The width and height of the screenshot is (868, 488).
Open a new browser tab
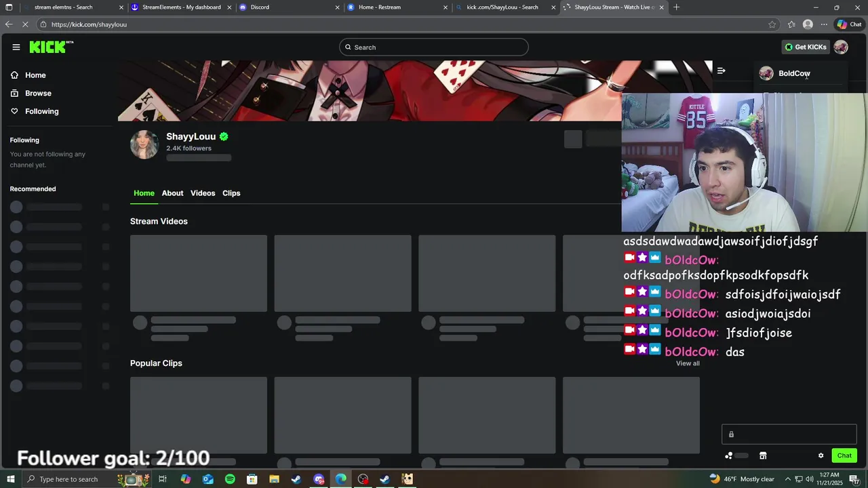point(676,7)
